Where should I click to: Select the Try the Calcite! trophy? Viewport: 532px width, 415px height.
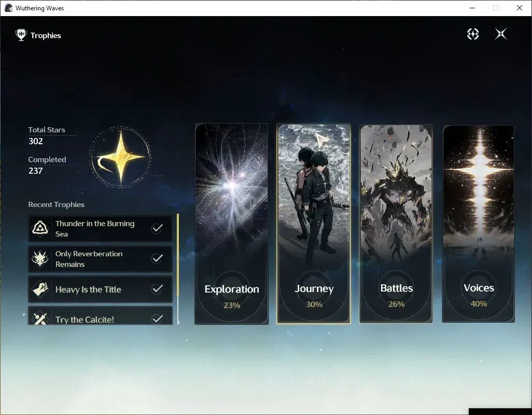coord(100,315)
